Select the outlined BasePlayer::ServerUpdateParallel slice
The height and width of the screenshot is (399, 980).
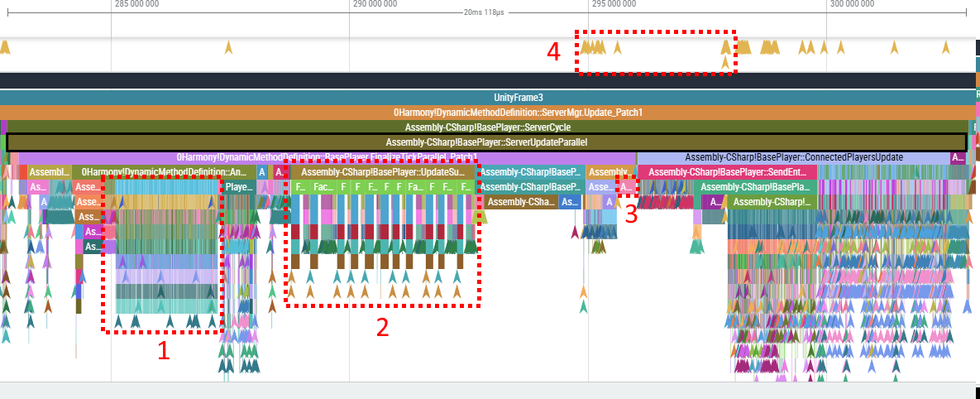486,142
